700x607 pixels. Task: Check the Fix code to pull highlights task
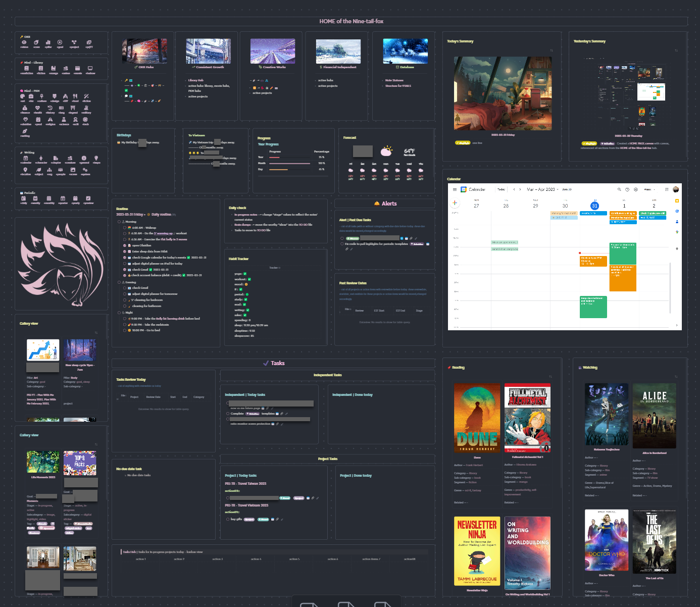point(341,244)
